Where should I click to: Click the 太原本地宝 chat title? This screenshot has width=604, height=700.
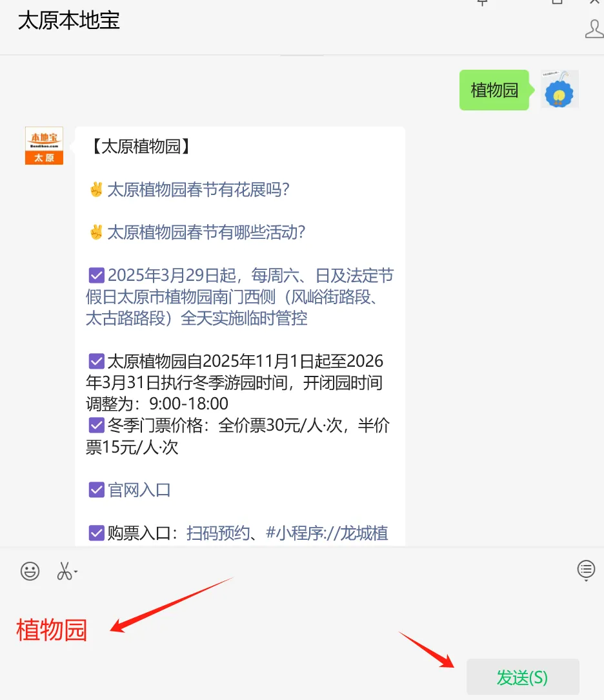(x=69, y=21)
